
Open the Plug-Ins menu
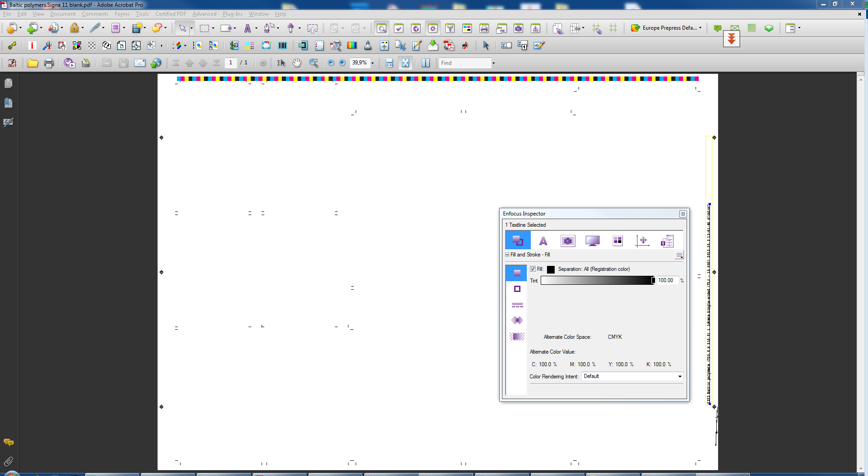(x=232, y=14)
